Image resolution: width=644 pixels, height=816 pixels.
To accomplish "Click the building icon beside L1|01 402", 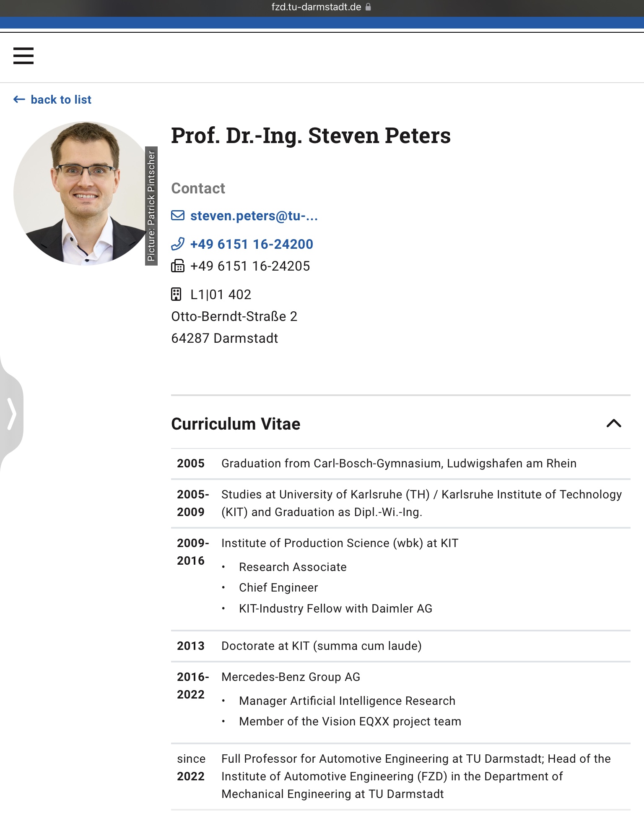I will pyautogui.click(x=177, y=295).
